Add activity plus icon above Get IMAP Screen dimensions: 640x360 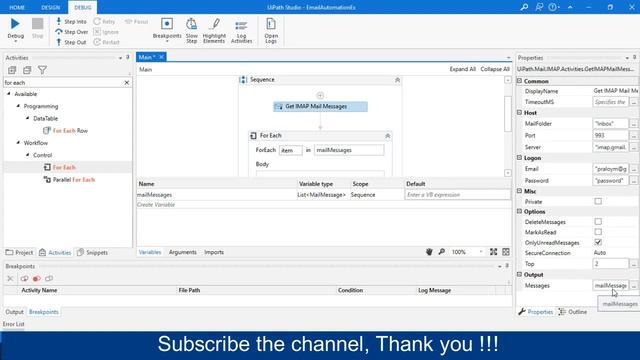pos(320,96)
